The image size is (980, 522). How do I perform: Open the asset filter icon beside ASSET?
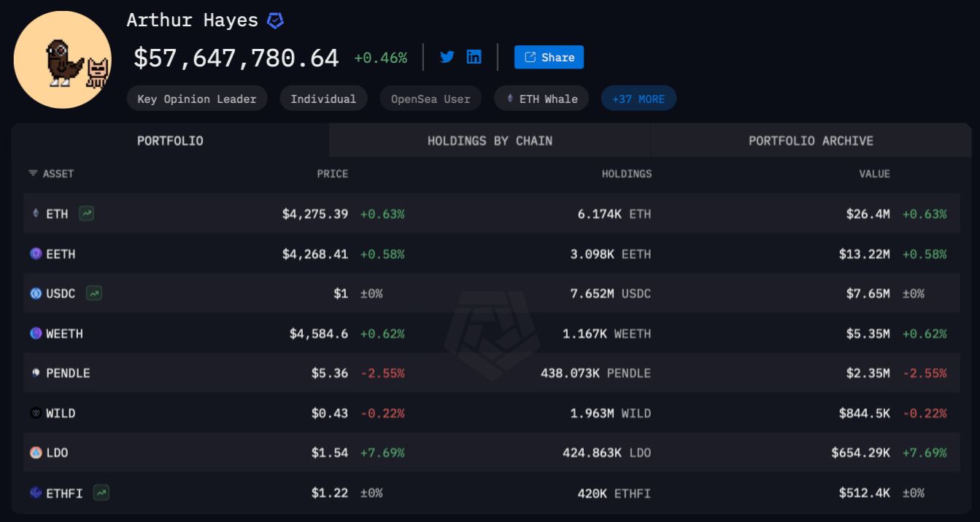33,174
